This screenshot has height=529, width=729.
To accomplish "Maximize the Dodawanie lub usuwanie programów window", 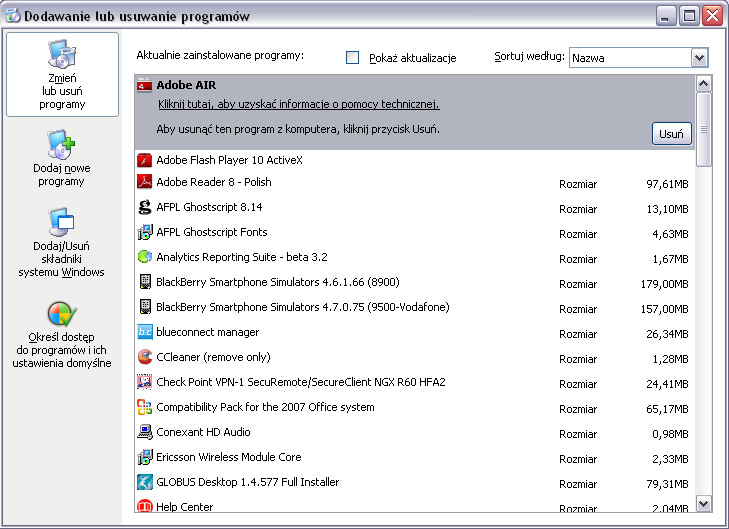I will pos(689,16).
